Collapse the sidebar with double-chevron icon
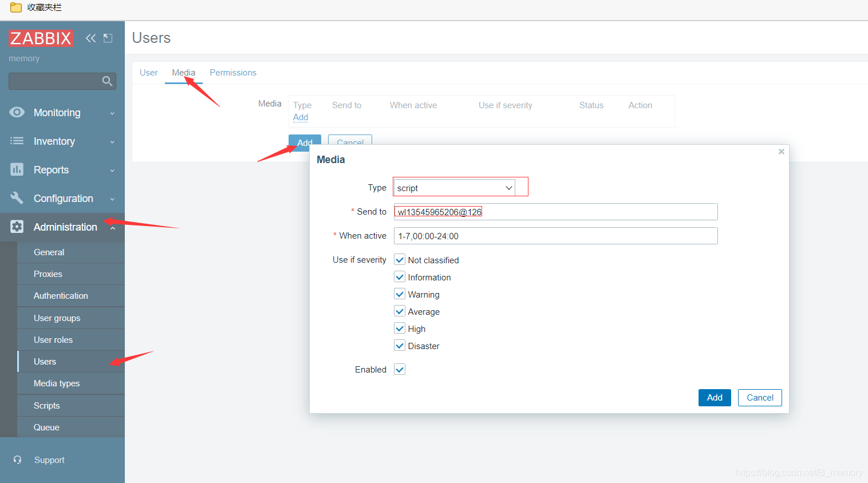The height and width of the screenshot is (483, 868). 90,38
